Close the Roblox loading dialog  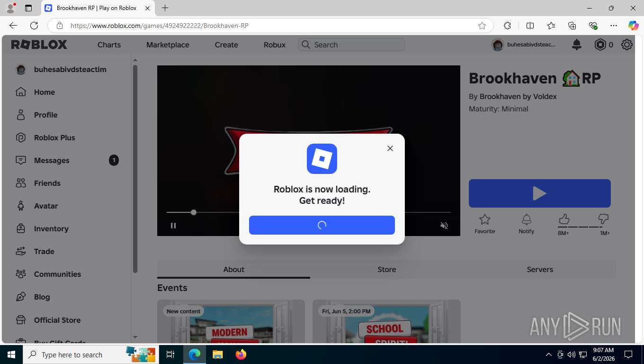coord(390,148)
